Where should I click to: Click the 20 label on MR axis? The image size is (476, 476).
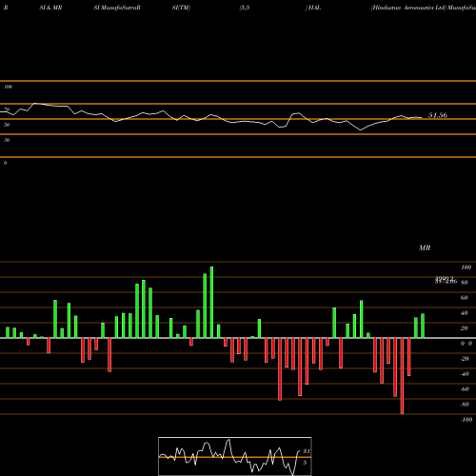point(465,328)
